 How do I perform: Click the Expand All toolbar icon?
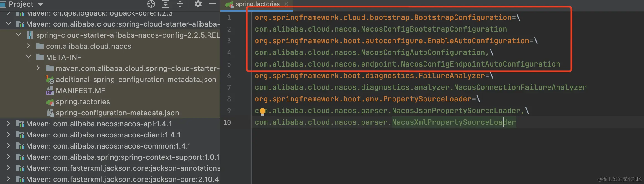point(166,4)
